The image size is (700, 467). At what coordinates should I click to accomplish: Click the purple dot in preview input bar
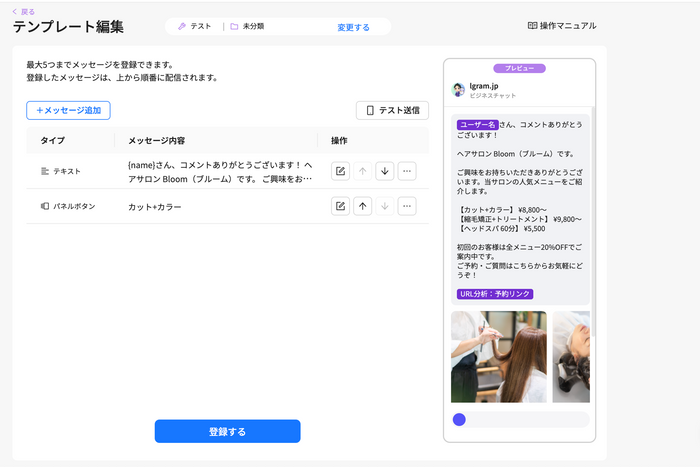tap(459, 419)
